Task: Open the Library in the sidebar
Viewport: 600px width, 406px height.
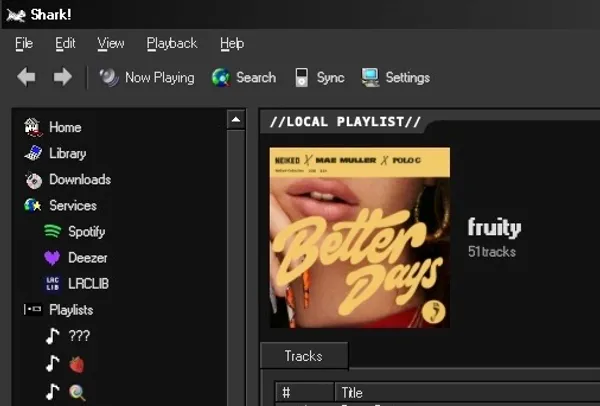Action: [67, 153]
